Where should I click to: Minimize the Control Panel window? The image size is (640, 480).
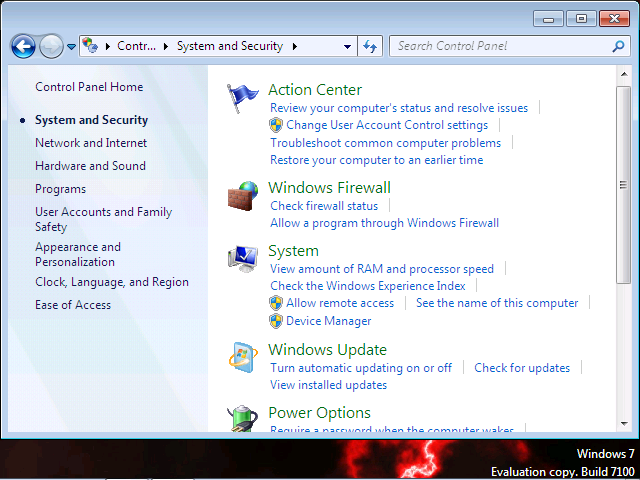[549, 19]
